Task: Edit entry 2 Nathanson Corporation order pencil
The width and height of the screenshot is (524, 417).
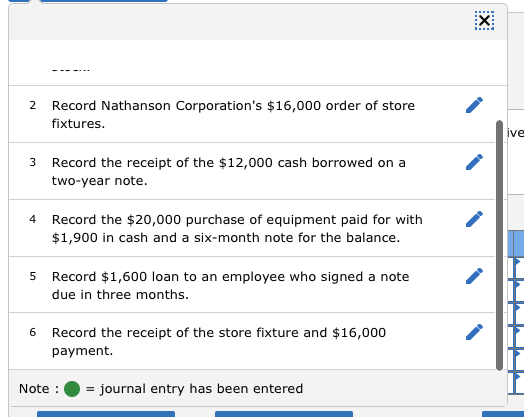Action: coord(475,105)
